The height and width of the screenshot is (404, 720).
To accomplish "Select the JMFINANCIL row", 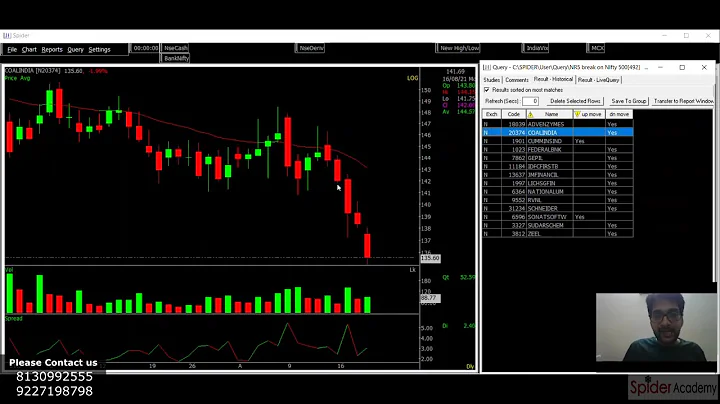I will (557, 174).
